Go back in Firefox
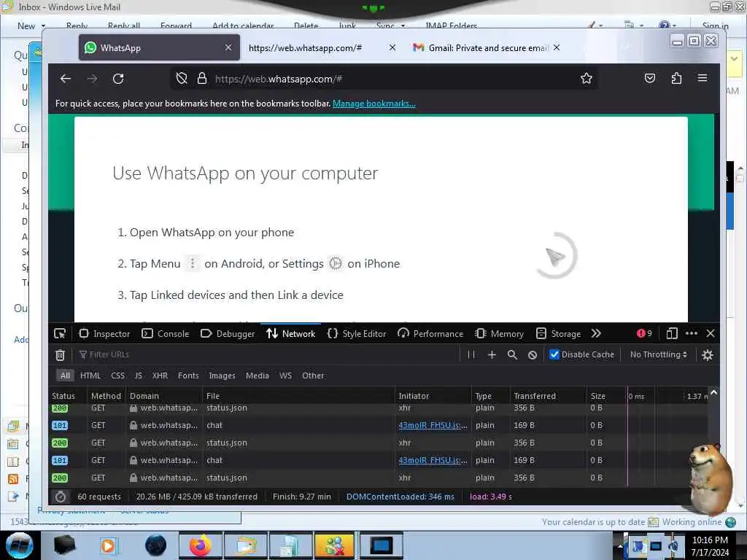 click(x=66, y=79)
